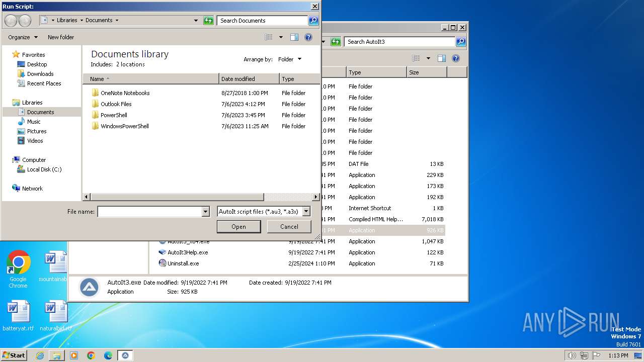Click Favorites star in navigation pane
The width and height of the screenshot is (644, 362).
click(x=16, y=54)
